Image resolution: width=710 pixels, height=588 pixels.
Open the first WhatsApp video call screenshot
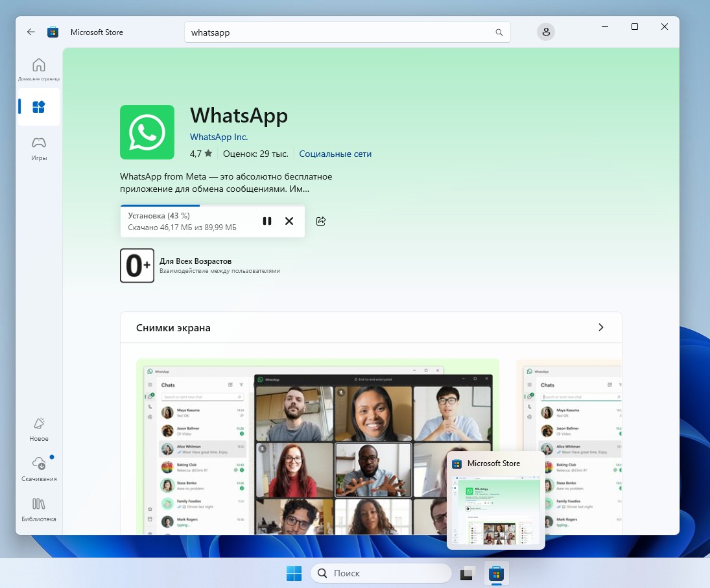coord(318,447)
